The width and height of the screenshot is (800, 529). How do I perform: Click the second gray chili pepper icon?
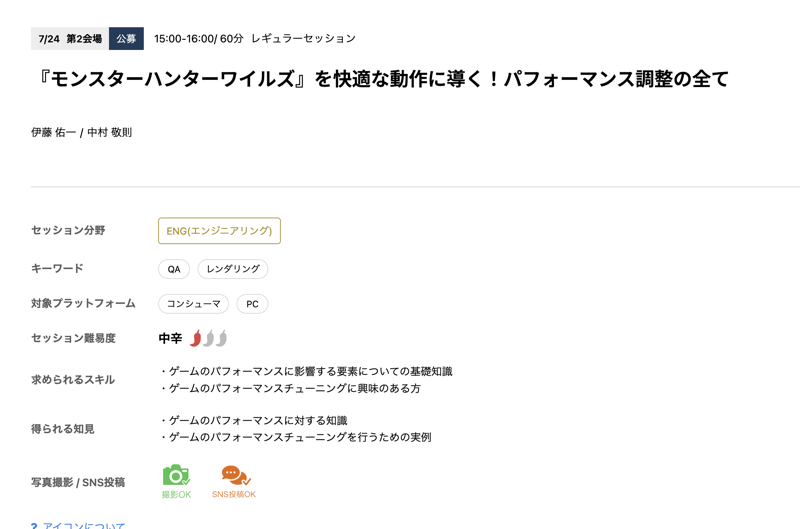pyautogui.click(x=208, y=338)
